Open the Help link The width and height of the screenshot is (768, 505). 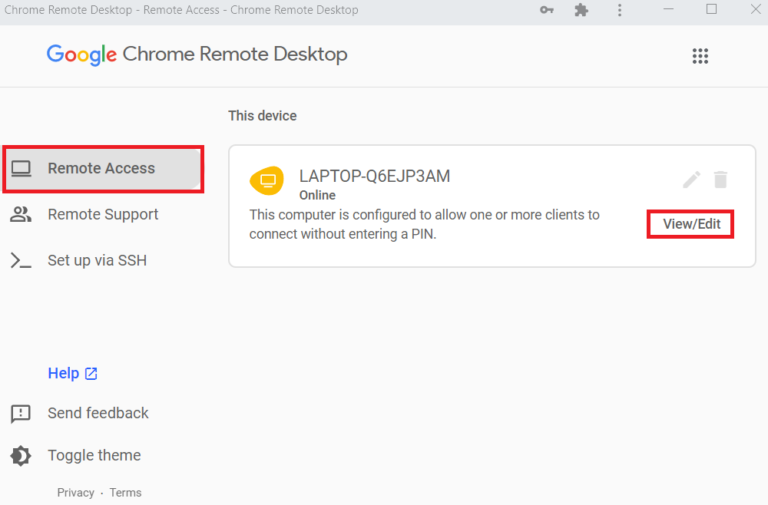(x=72, y=373)
